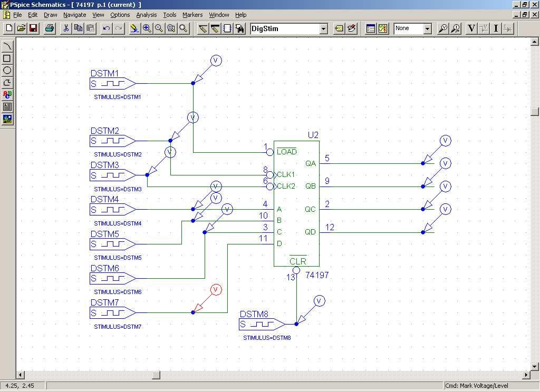The height and width of the screenshot is (392, 540).
Task: Paste from the clipboard
Action: point(90,28)
